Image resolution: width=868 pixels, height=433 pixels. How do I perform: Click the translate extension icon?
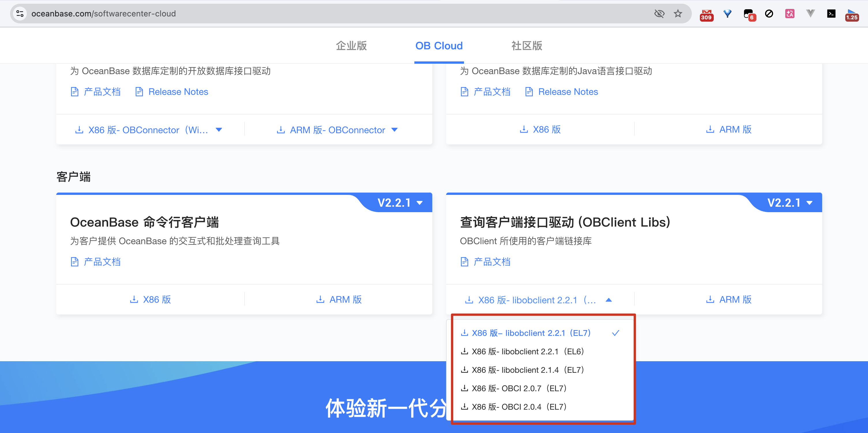point(790,14)
